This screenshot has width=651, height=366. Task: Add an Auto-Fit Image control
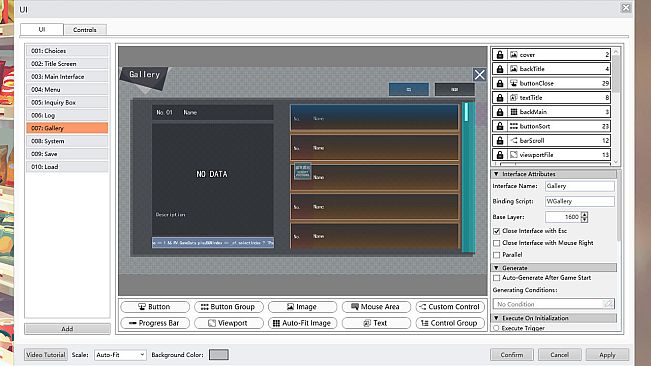pyautogui.click(x=302, y=323)
